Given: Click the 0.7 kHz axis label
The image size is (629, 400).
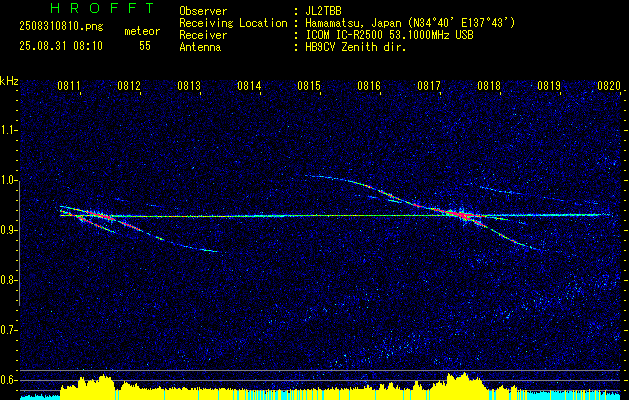Looking at the screenshot, I should (8, 330).
